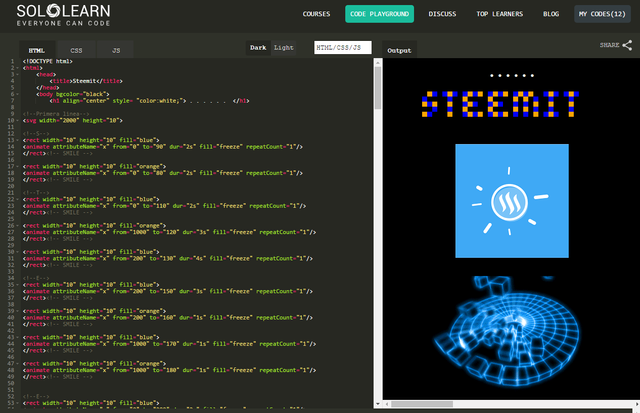640x413 pixels.
Task: Click the editor scrollbar up arrow
Action: point(378,62)
